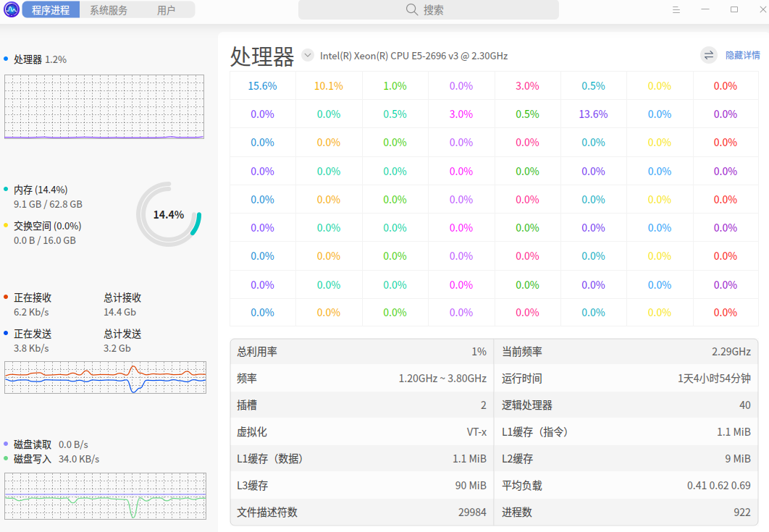The image size is (769, 532).
Task: Click the 平均负载 row
Action: point(626,486)
